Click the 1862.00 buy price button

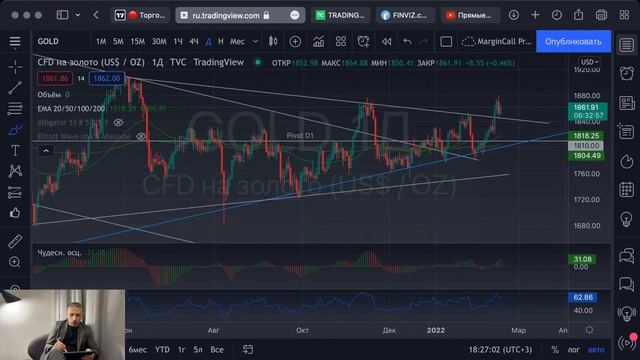coord(107,78)
